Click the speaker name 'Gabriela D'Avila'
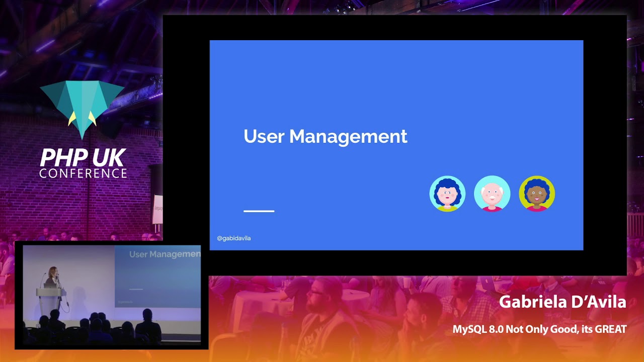This screenshot has height=362, width=644. (x=562, y=302)
